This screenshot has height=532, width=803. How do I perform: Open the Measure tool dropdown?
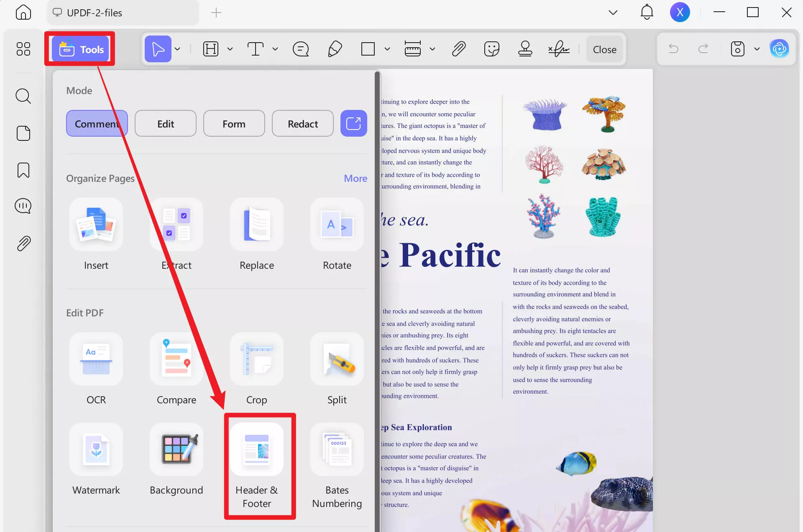pos(433,49)
